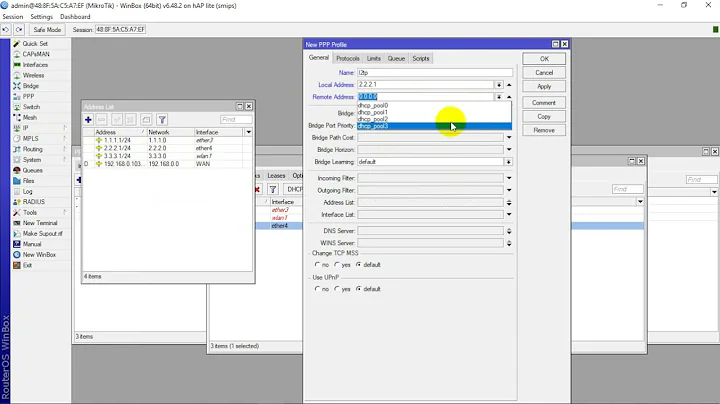Select dhcp_pool2 from Remote Address list
This screenshot has width=720, height=404.
tap(434, 119)
